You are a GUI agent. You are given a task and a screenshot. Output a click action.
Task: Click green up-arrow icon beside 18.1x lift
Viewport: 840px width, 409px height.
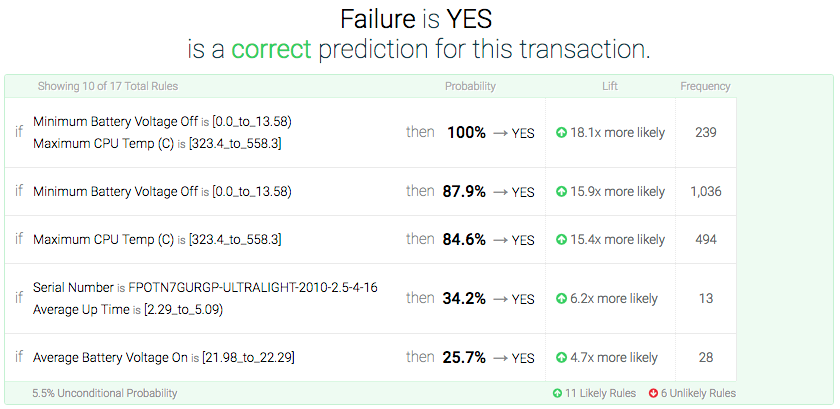pos(562,132)
